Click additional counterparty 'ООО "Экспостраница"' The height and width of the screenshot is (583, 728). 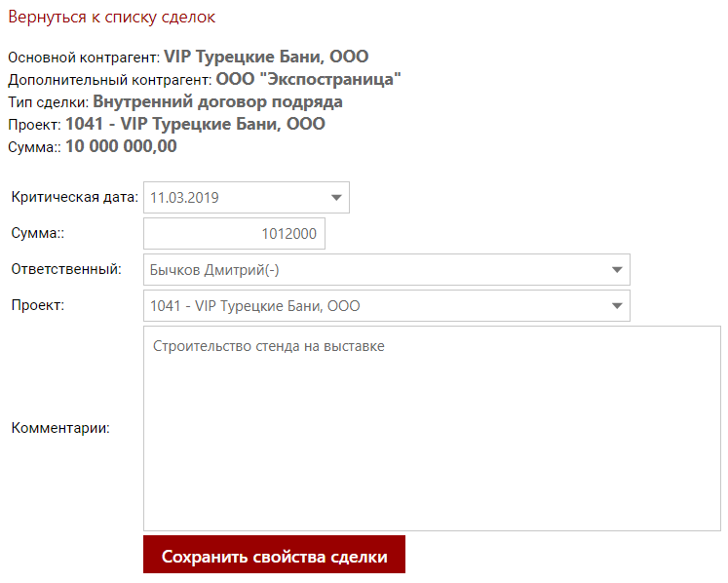(308, 79)
